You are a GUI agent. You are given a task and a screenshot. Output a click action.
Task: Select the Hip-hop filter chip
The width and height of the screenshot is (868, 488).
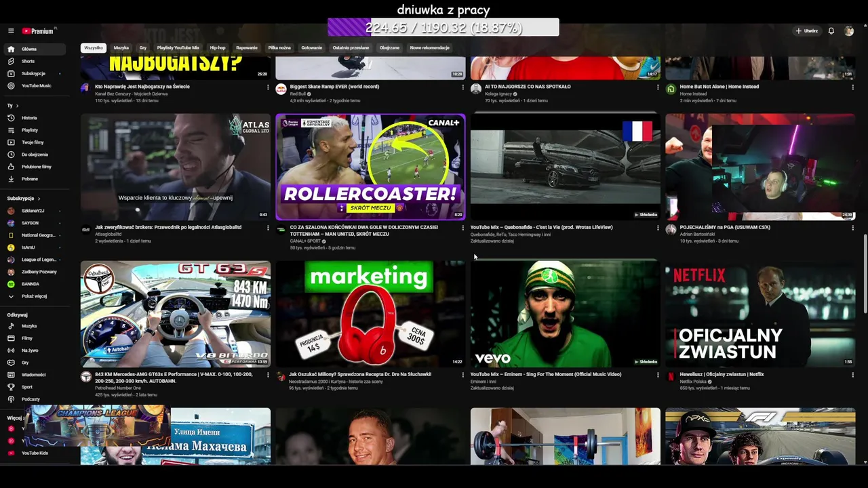click(218, 48)
